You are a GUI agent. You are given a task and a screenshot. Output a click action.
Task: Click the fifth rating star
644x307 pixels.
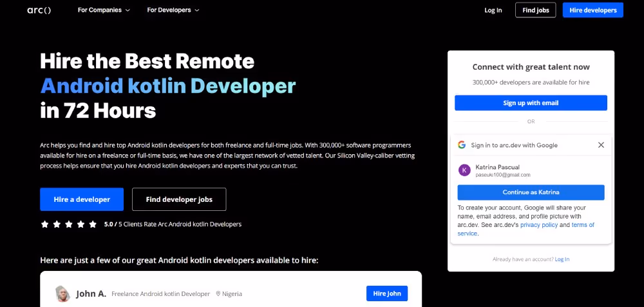coord(93,224)
